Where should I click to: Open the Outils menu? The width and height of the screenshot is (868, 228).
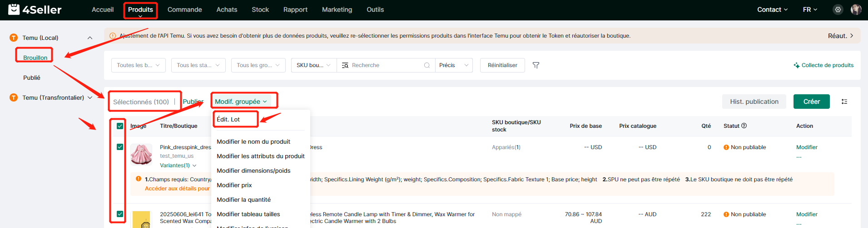[375, 10]
